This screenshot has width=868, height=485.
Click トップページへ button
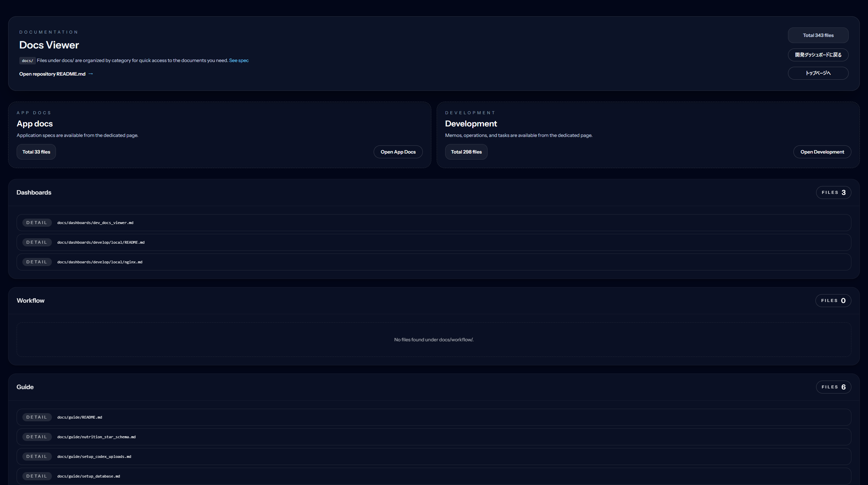[818, 73]
